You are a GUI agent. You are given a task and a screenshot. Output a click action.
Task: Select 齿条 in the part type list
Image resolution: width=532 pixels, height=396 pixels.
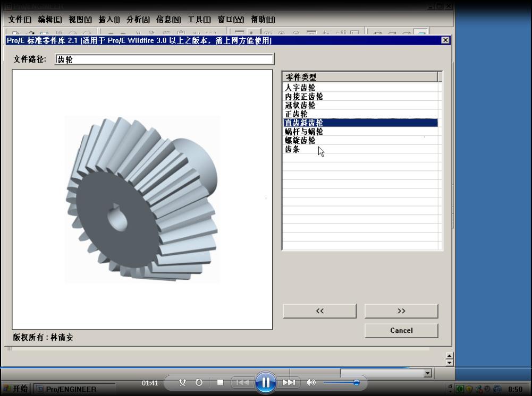click(x=360, y=149)
